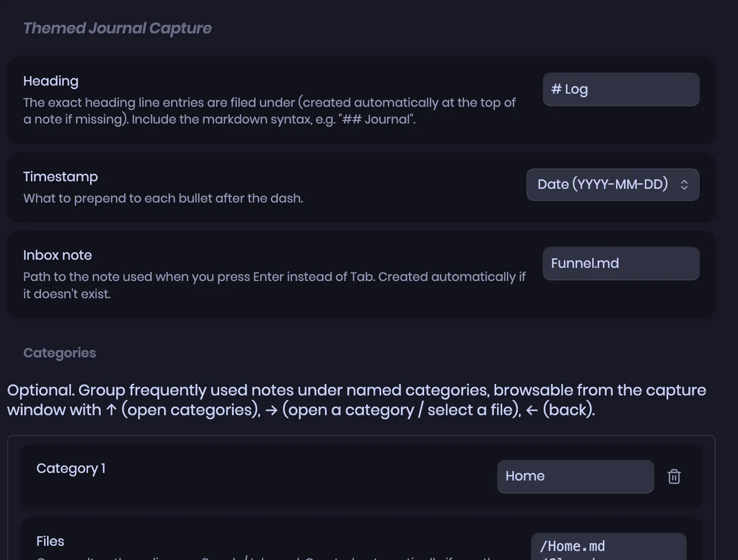Click the /Home.md files text area

pyautogui.click(x=608, y=547)
